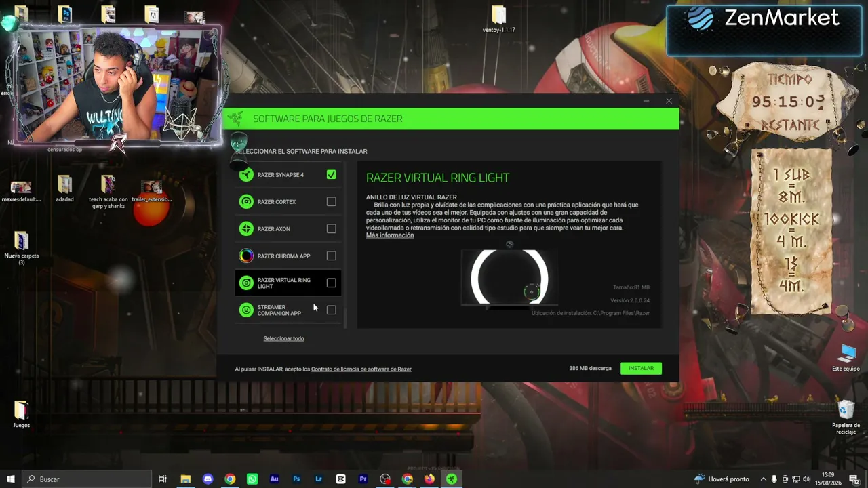Screen dimensions: 868x488
Task: Tick the Razer Virtual Ring Light checkbox
Action: point(331,283)
